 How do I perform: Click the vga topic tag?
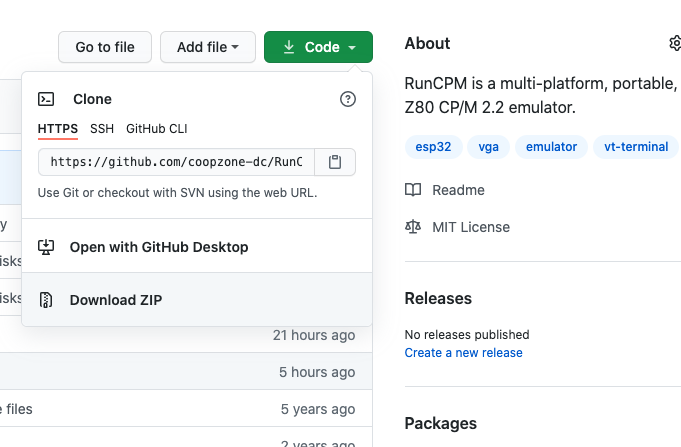coord(488,147)
